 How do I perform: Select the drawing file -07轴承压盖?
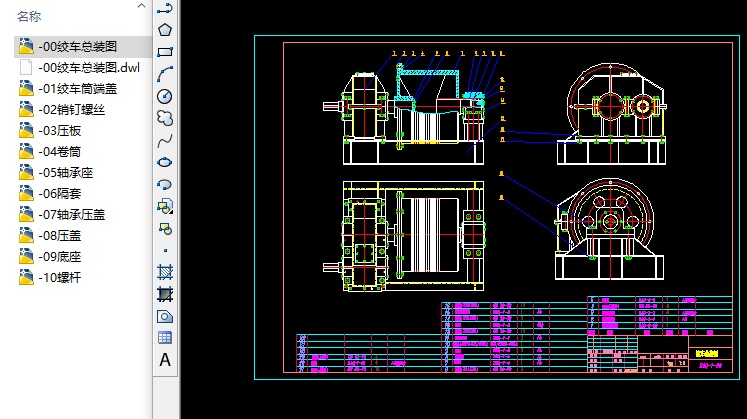coord(71,214)
